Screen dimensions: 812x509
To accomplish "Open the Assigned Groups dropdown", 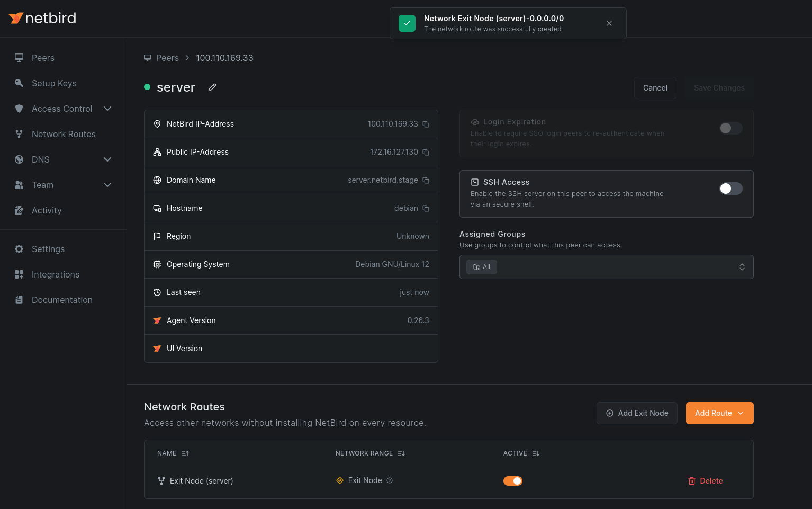I will (606, 266).
